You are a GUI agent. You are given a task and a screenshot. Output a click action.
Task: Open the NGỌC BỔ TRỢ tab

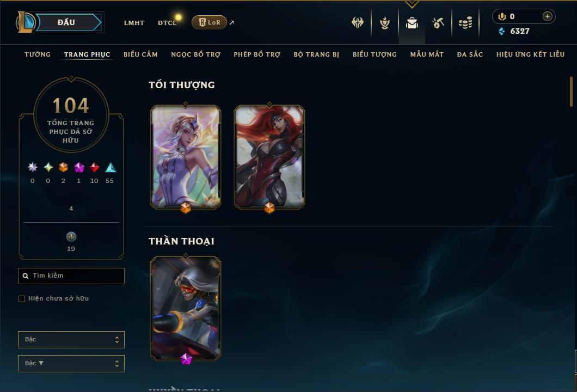click(x=195, y=54)
